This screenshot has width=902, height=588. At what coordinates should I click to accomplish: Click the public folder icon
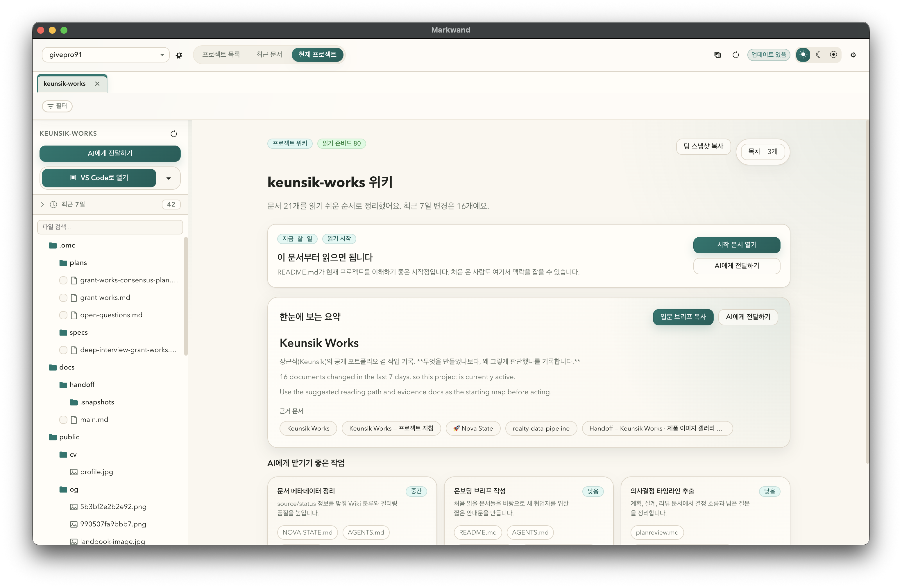tap(53, 437)
